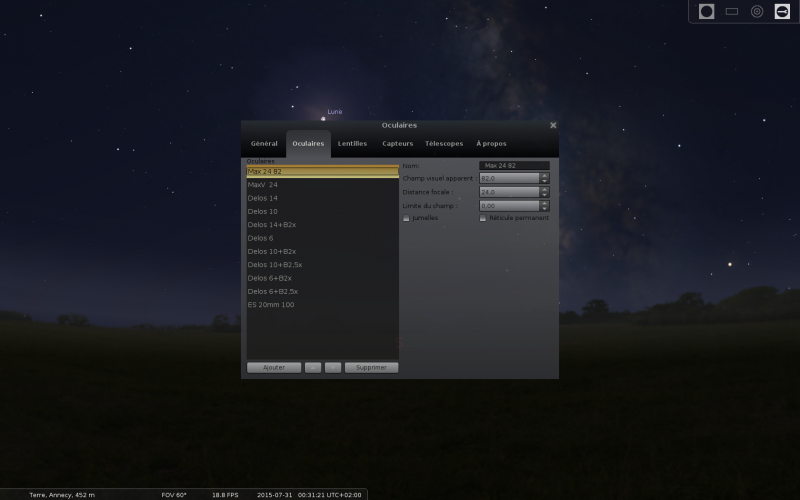Decrease Champ visuel apparent value
The height and width of the screenshot is (500, 800).
(544, 181)
